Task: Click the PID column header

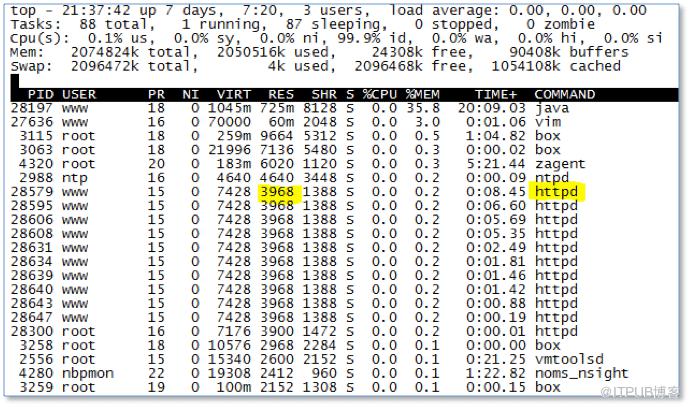Action: pos(40,94)
